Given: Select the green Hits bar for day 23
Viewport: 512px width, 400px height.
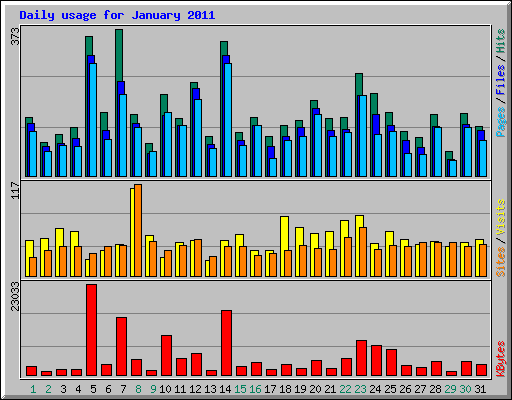Looking at the screenshot, I should (359, 84).
